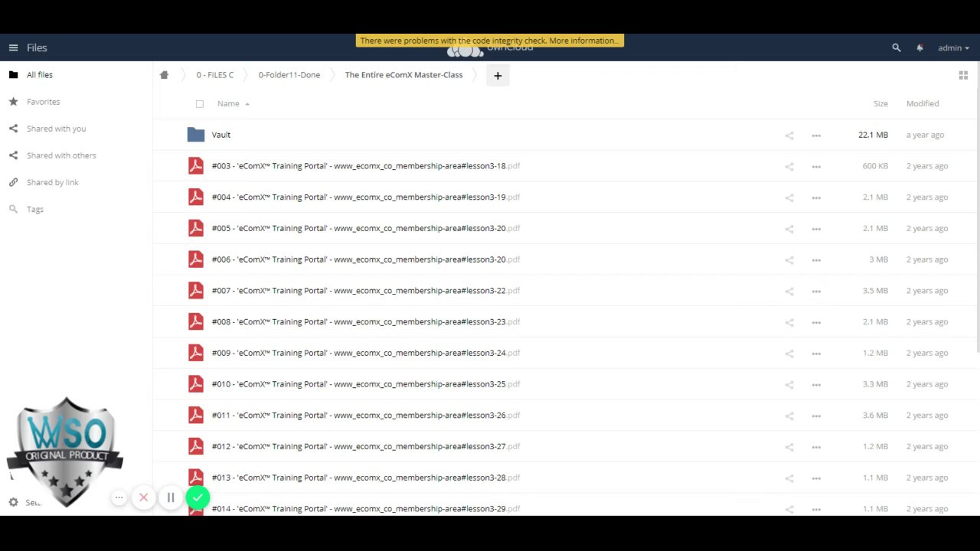This screenshot has height=551, width=980.
Task: Open more actions for Vault
Action: (x=816, y=135)
